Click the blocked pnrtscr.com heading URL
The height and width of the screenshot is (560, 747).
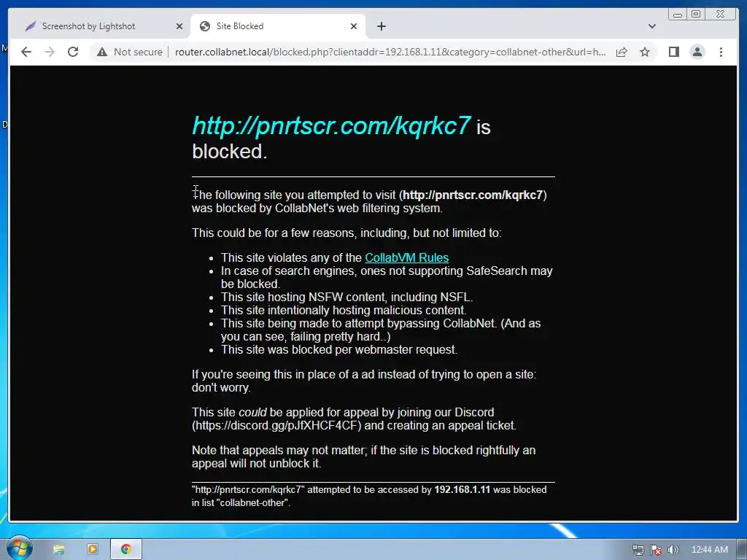tap(332, 126)
